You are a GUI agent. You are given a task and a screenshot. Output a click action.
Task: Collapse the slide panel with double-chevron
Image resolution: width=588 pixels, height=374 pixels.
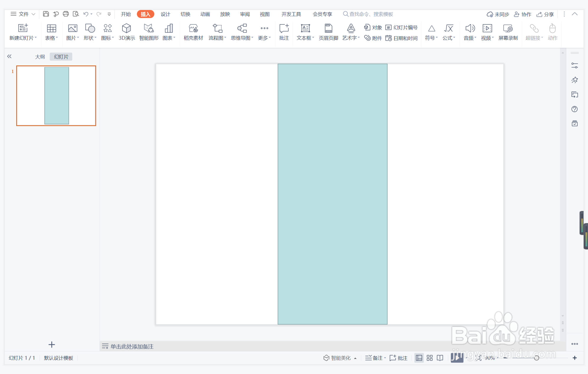point(9,56)
